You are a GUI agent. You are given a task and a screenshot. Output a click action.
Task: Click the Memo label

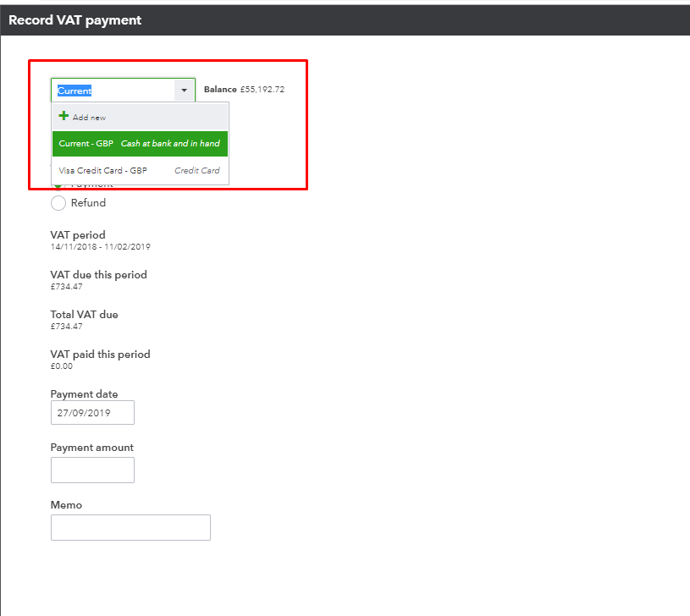tap(66, 505)
